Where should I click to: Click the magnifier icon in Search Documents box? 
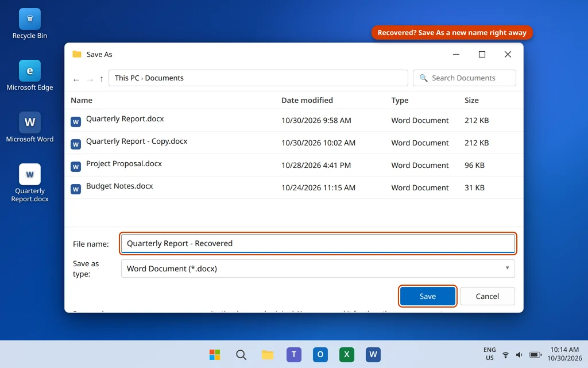coord(423,78)
